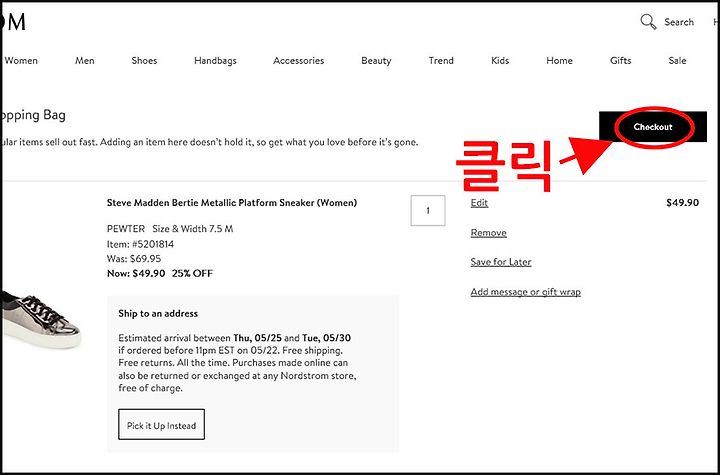This screenshot has width=720, height=475.
Task: Click the search magnifier icon
Action: 648,22
